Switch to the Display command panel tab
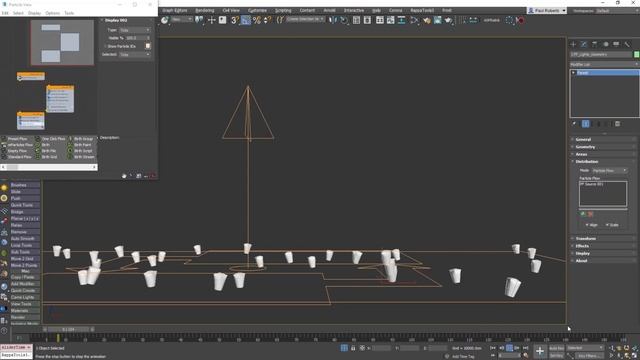This screenshot has height=360, width=640. click(x=616, y=44)
